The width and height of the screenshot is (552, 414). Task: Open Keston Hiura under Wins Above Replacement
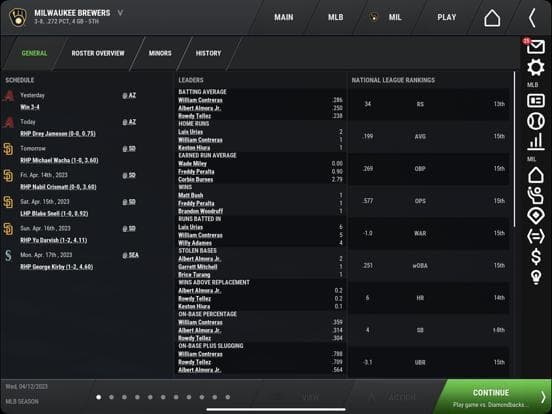194,307
